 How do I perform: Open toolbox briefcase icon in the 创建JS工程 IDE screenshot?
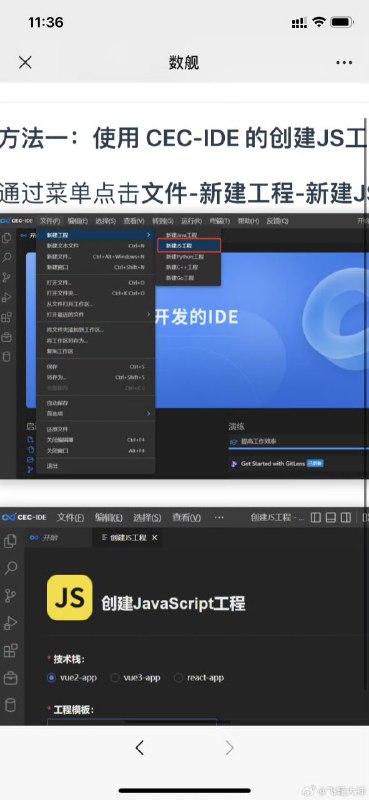[x=10, y=678]
